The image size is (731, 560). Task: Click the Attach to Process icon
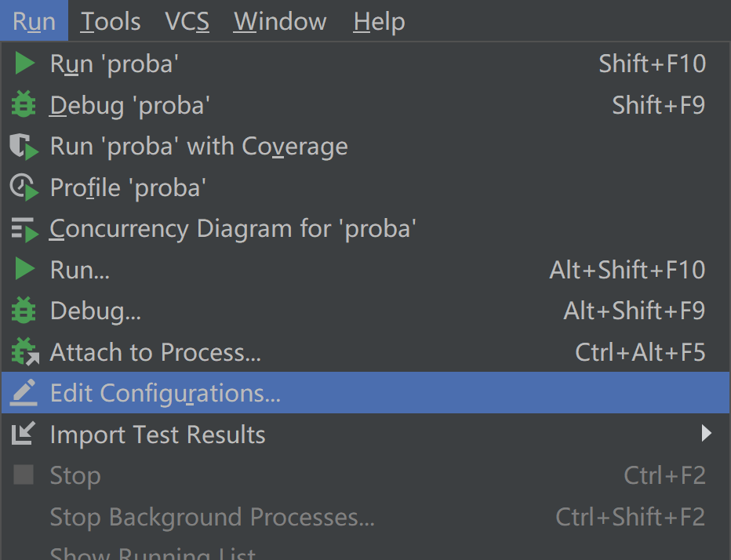coord(24,352)
